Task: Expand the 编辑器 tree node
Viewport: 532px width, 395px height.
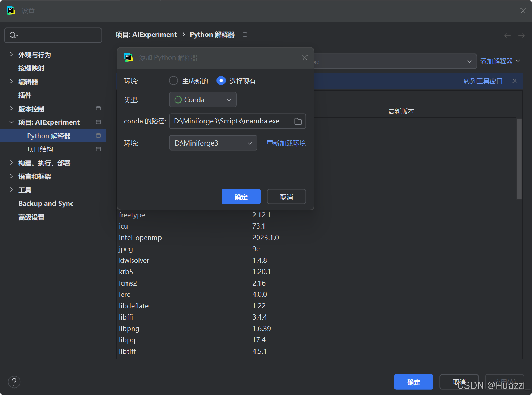Action: pos(11,82)
